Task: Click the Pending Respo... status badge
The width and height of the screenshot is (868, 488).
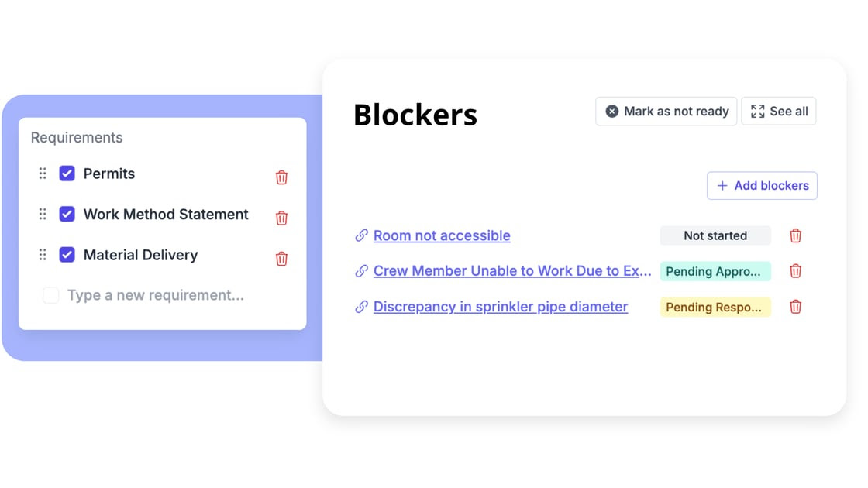Action: (x=715, y=307)
